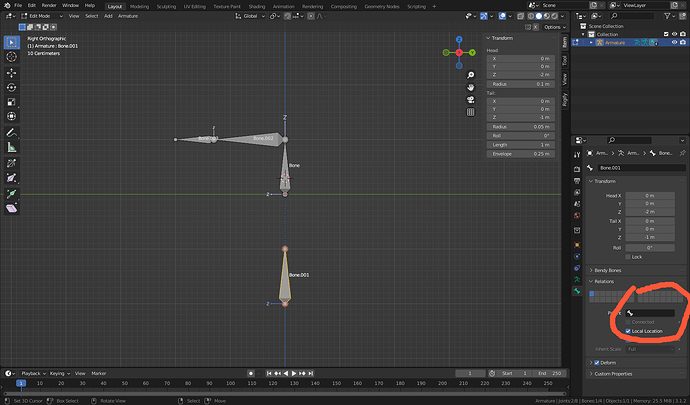Select the Annotate tool

11,133
